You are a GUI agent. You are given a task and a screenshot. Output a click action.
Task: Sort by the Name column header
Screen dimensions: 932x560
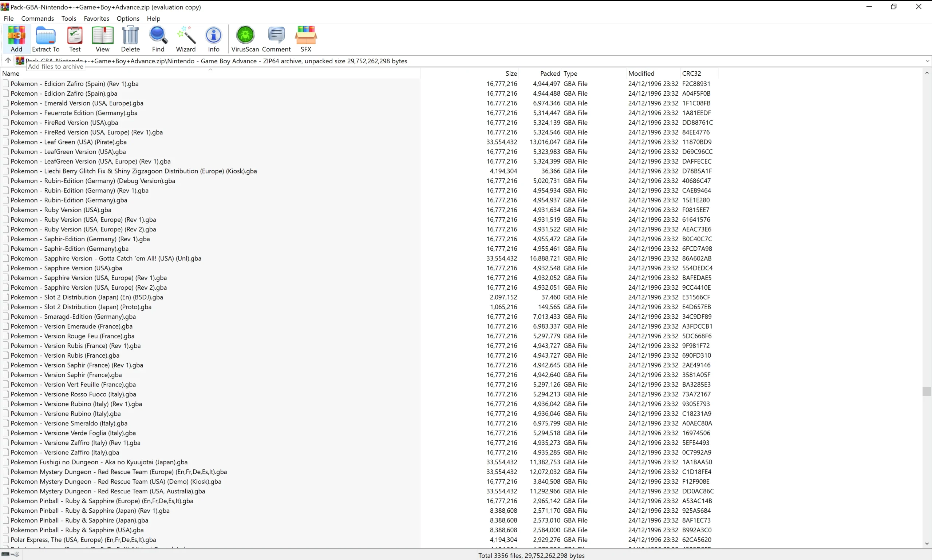tap(210, 73)
